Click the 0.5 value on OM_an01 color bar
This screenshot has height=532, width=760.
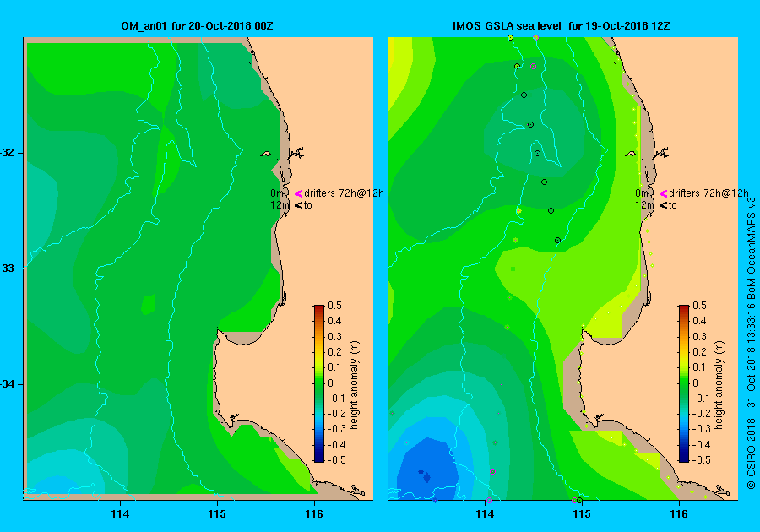click(335, 306)
